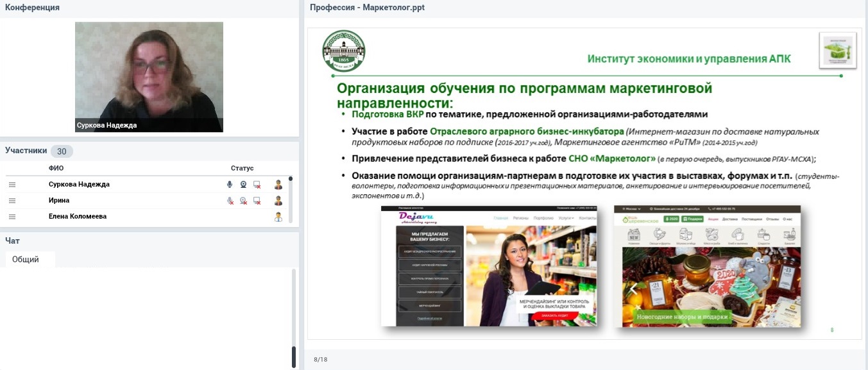Open the row menu for Ирина
The width and height of the screenshot is (868, 370).
[x=11, y=201]
